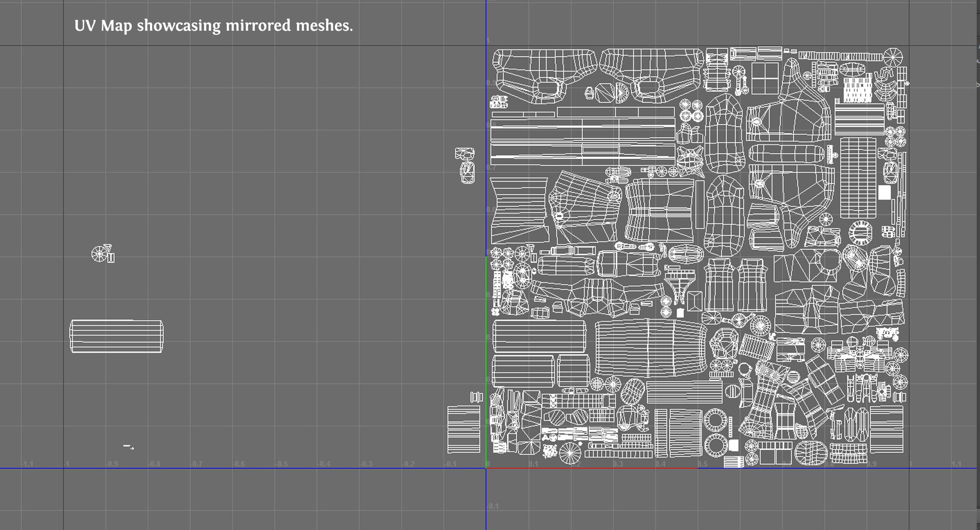
Task: Click the second large curved shell in the top row
Action: click(651, 76)
